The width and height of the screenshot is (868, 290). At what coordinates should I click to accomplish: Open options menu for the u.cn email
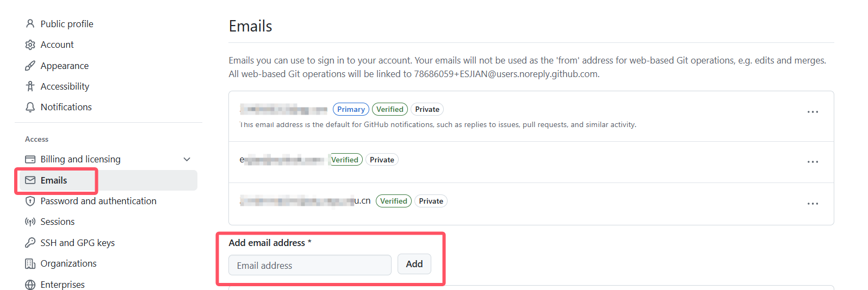[x=813, y=204]
